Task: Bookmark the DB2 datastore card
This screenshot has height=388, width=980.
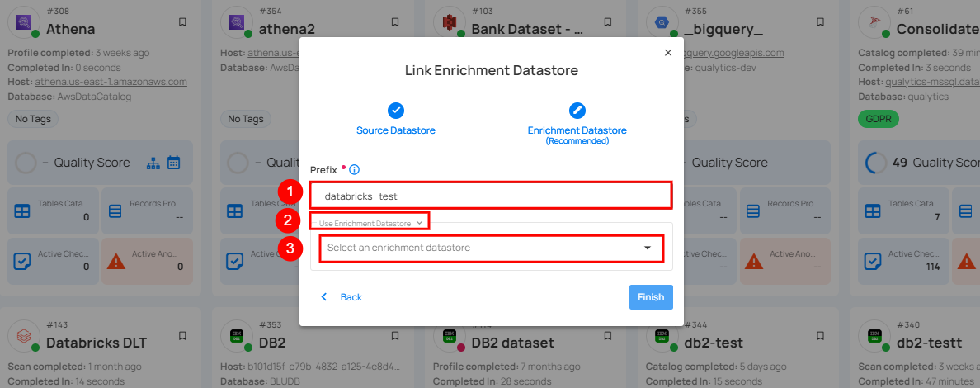Action: (395, 335)
